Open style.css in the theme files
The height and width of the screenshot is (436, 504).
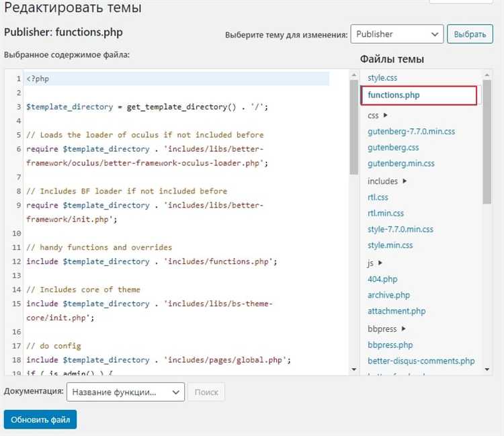pyautogui.click(x=382, y=78)
